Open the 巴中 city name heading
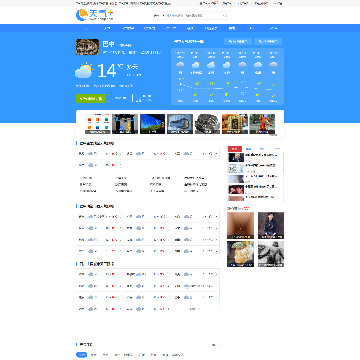This screenshot has height=360, width=360. pyautogui.click(x=109, y=44)
